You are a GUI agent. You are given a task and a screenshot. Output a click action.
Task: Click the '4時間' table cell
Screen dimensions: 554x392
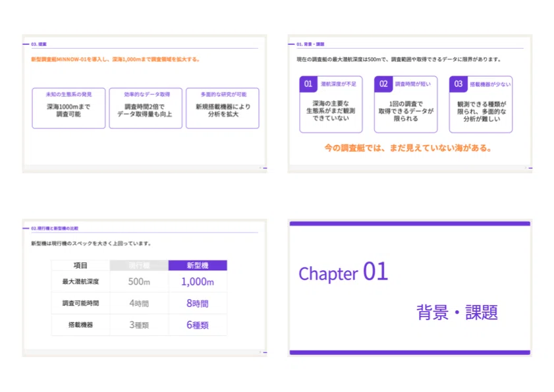pos(139,303)
